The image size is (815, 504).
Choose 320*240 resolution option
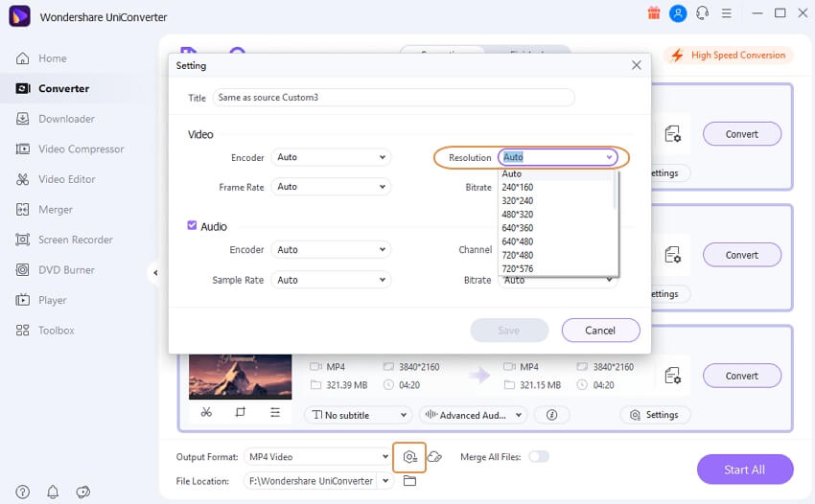pos(555,200)
